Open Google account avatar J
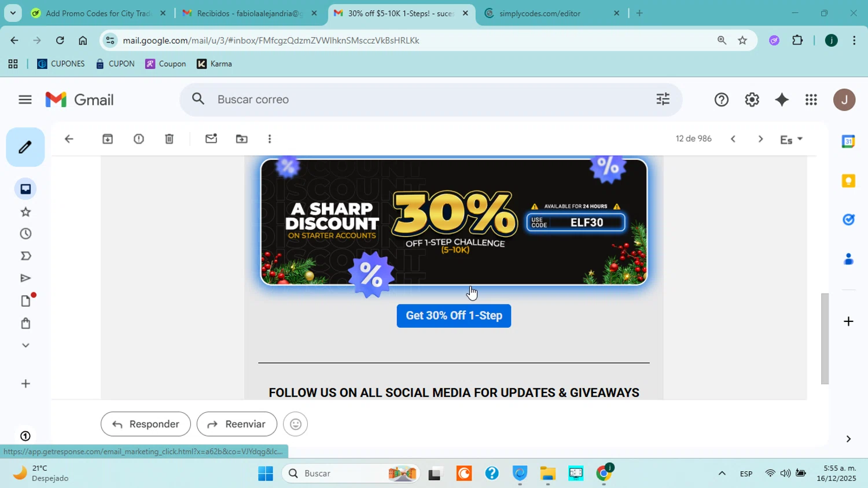The width and height of the screenshot is (868, 488). (844, 100)
